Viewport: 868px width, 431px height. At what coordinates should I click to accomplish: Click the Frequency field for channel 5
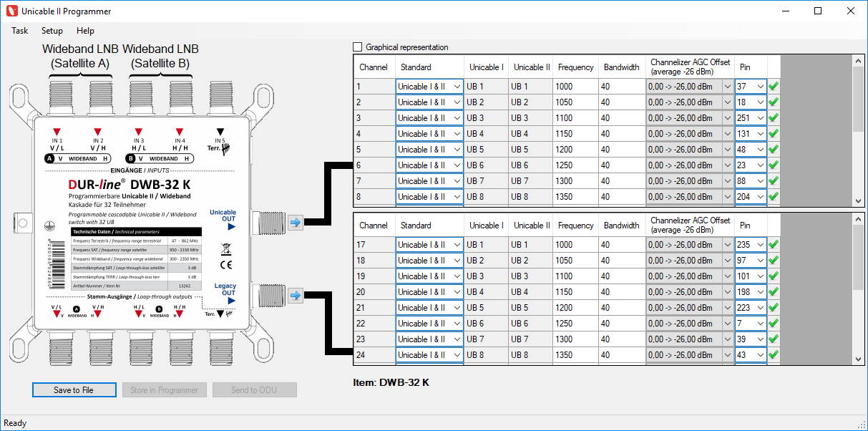pos(575,150)
